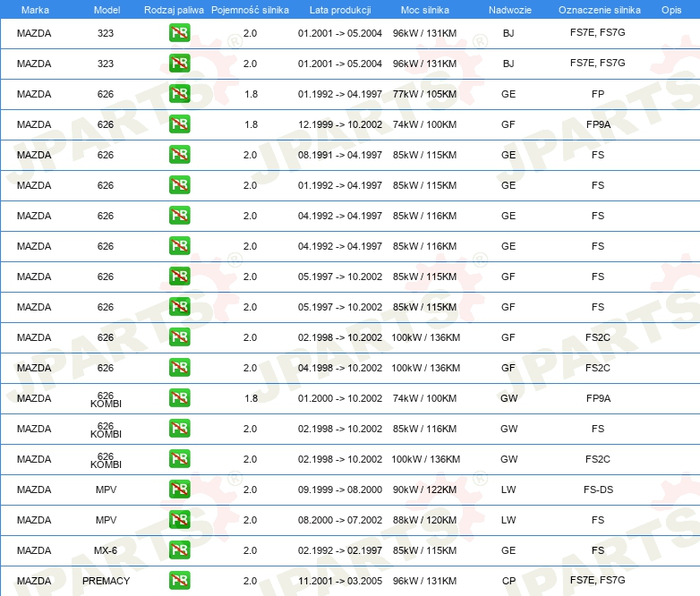Click the FS-DS engine code cell
The height and width of the screenshot is (596, 700).
click(x=598, y=490)
